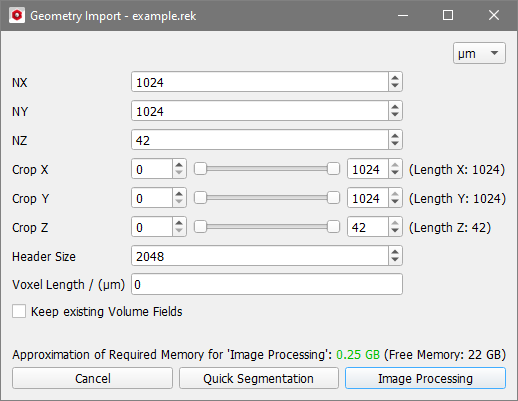Increase Crop Y minimum with up arrow
This screenshot has height=401, width=518.
pyautogui.click(x=179, y=194)
